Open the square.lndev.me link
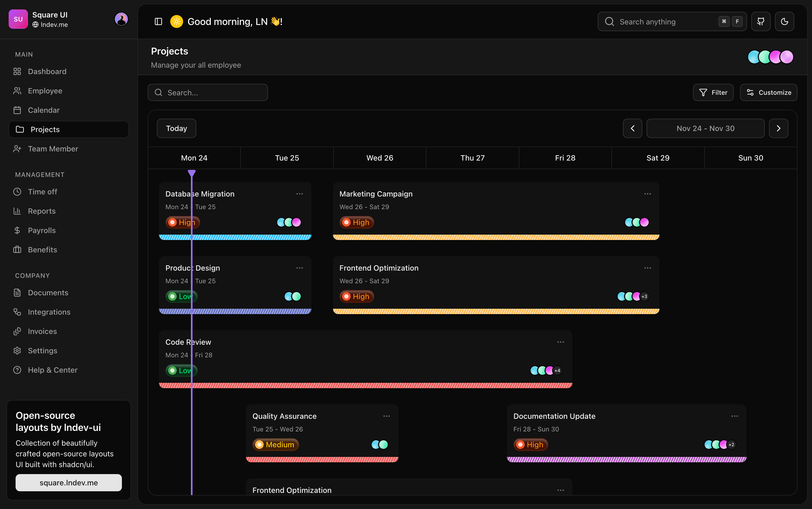This screenshot has width=812, height=509. coord(69,482)
